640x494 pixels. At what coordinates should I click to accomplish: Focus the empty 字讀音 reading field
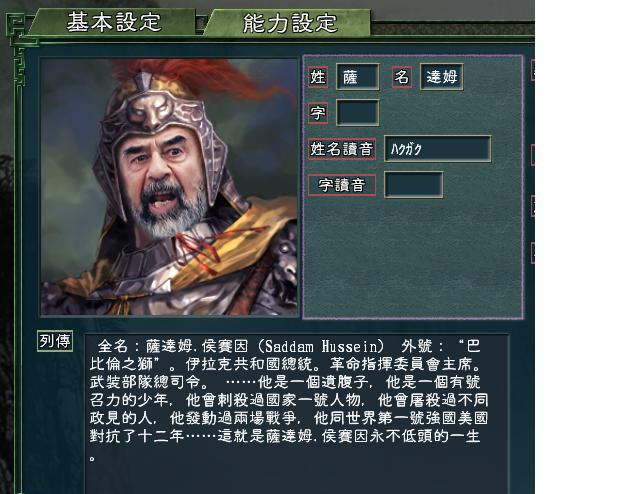(413, 185)
